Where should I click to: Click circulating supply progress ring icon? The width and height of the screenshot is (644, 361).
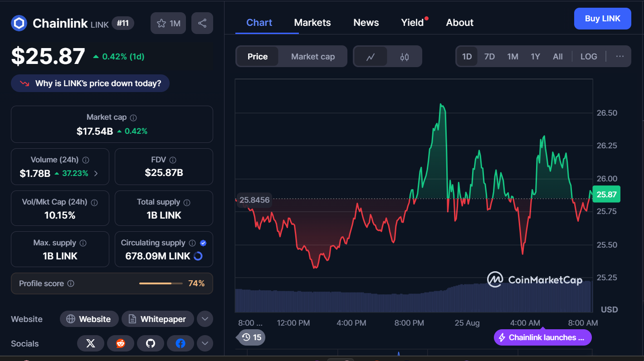pyautogui.click(x=198, y=256)
